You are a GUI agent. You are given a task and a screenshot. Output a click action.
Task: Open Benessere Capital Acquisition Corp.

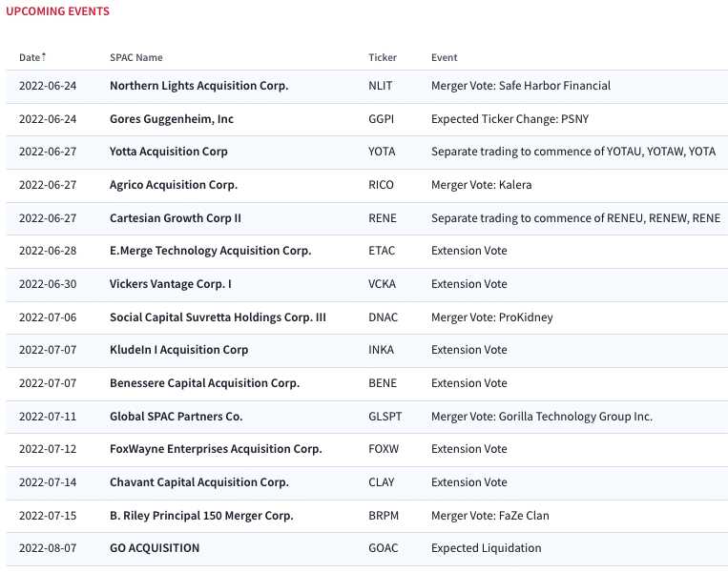204,383
